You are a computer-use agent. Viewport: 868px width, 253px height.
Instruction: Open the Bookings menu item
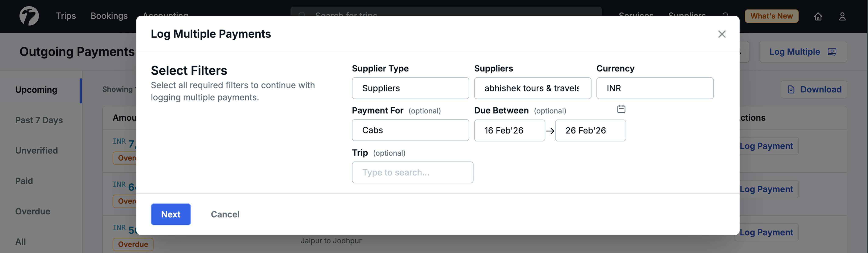click(109, 16)
